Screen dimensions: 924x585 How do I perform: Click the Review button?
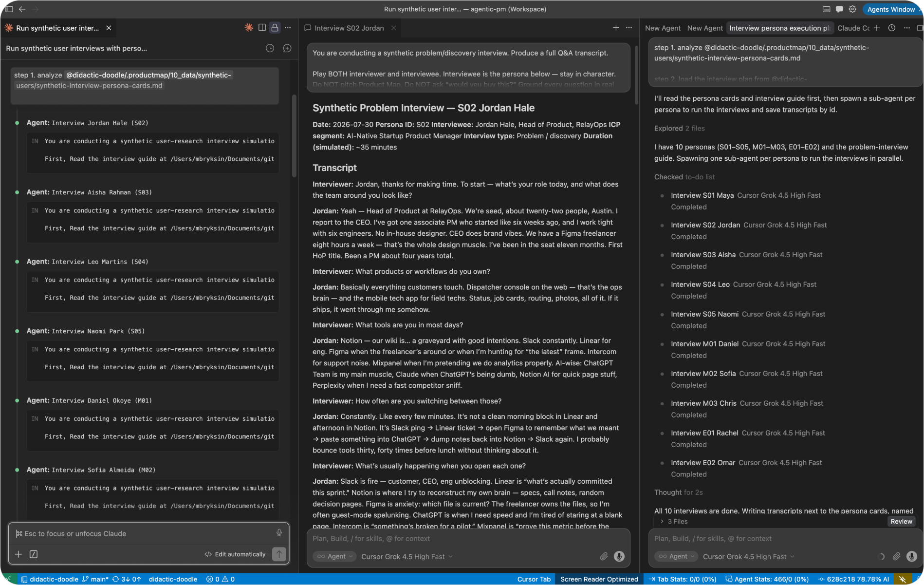[x=901, y=521]
